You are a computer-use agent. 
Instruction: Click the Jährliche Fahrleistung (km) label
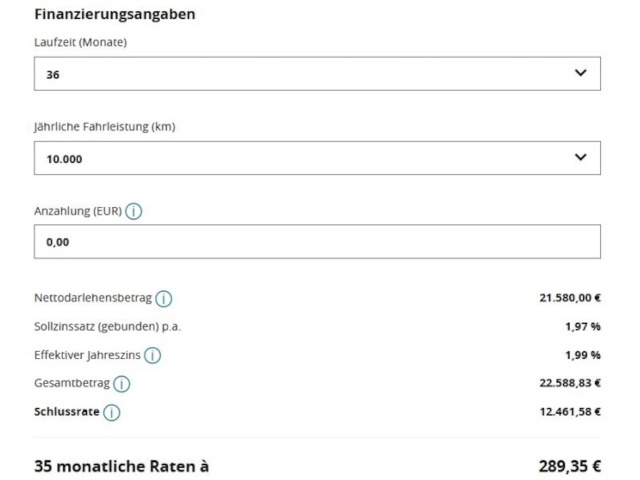click(105, 127)
